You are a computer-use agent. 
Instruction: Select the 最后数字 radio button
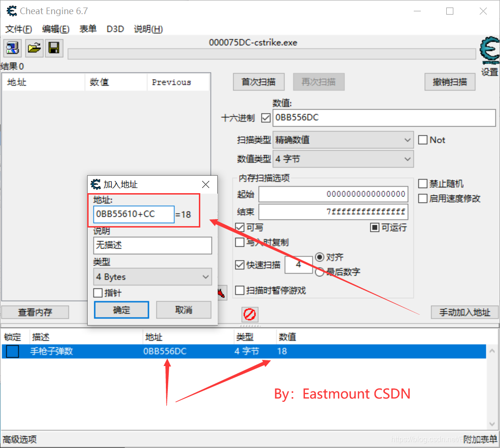pyautogui.click(x=320, y=272)
